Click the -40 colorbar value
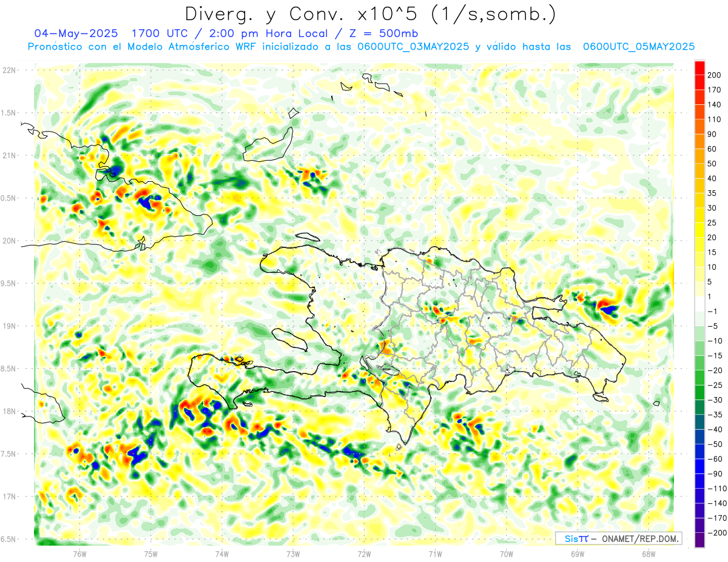The image size is (728, 562). [x=715, y=430]
